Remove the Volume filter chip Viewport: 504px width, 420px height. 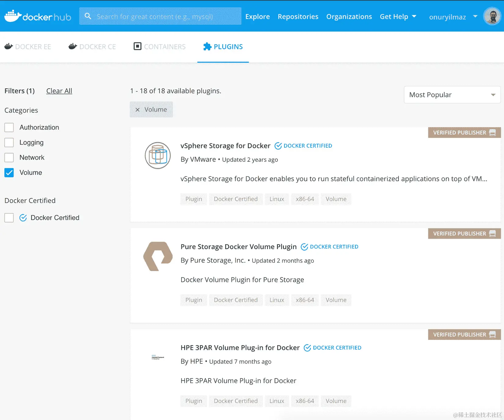point(137,109)
